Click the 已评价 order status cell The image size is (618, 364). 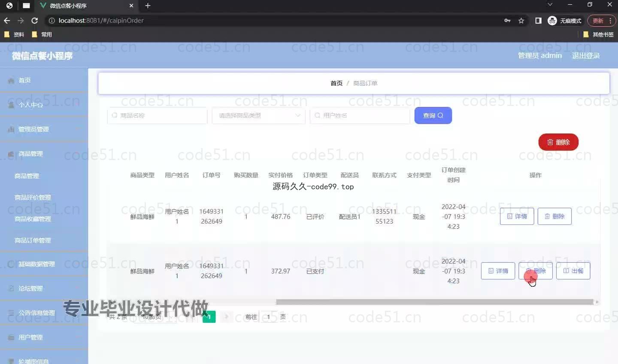(x=315, y=217)
